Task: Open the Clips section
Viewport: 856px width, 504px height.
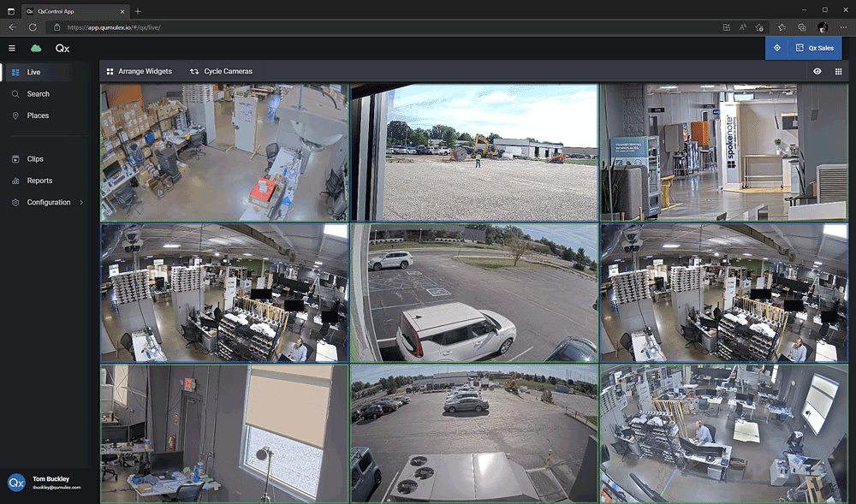Action: click(x=36, y=158)
